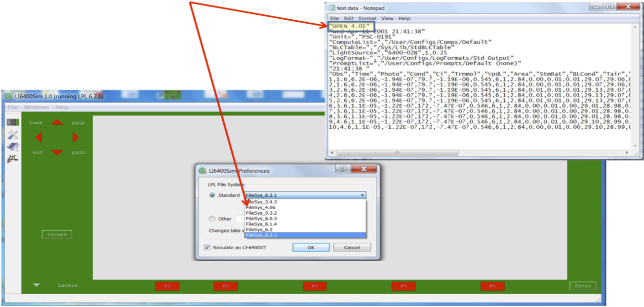
Task: Click the "Obs","Time","Photo" header line
Action: (480, 74)
